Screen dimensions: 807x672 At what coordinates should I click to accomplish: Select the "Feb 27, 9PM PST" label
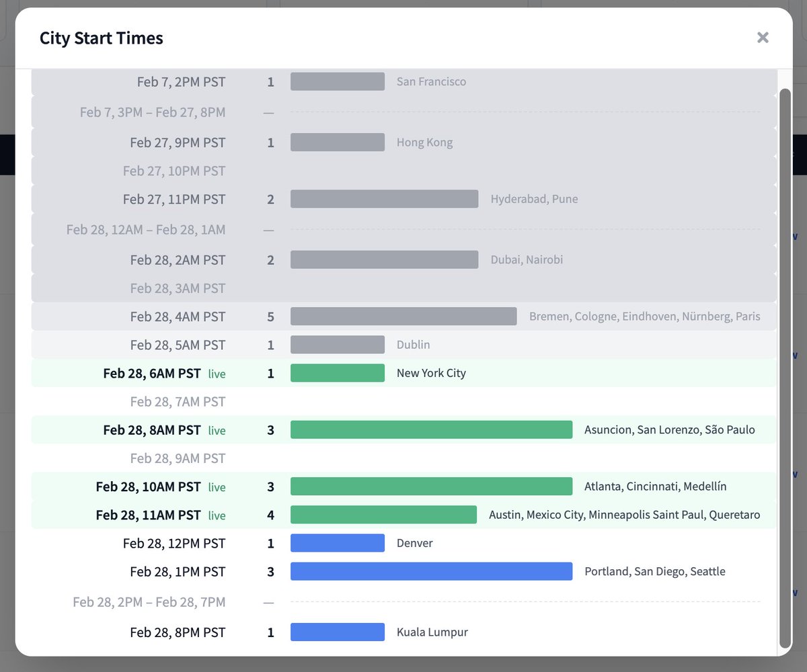coord(178,142)
